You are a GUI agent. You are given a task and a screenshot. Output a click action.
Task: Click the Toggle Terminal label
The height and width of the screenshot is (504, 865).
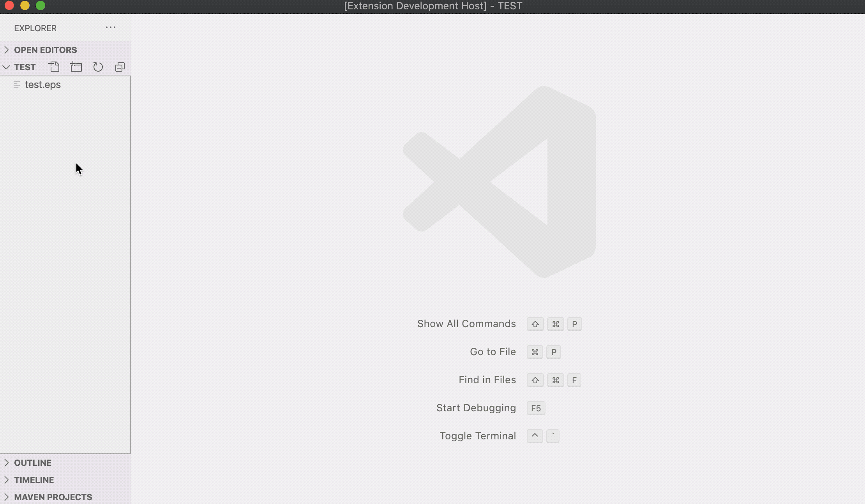(477, 436)
